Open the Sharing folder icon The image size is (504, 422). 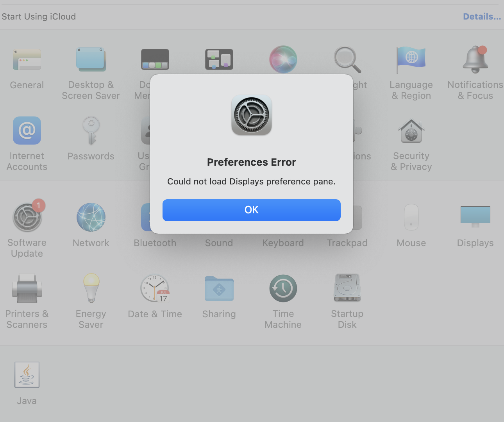coord(219,288)
